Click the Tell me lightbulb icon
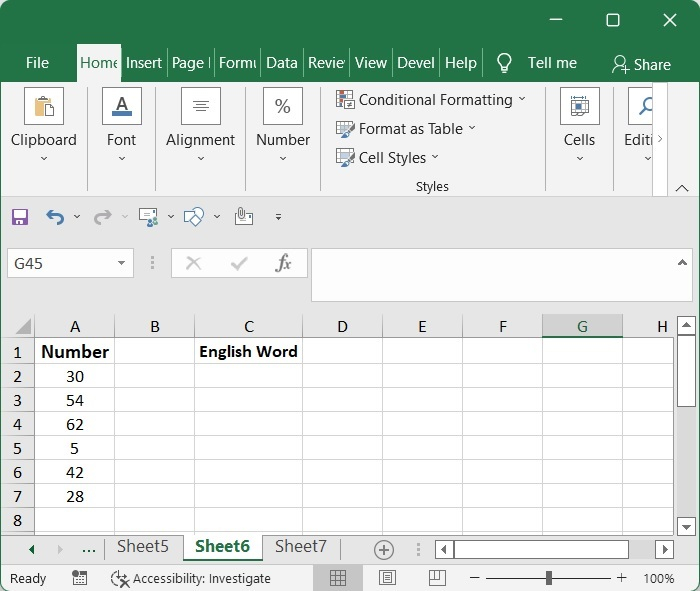Viewport: 700px width, 591px height. [x=504, y=63]
